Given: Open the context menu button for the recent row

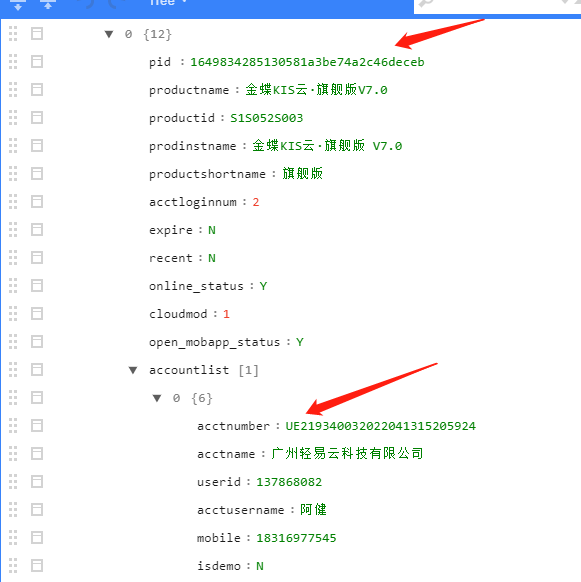Looking at the screenshot, I should point(37,258).
